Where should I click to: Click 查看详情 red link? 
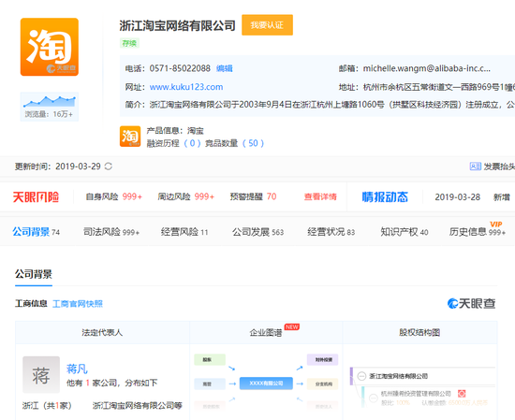coord(320,196)
